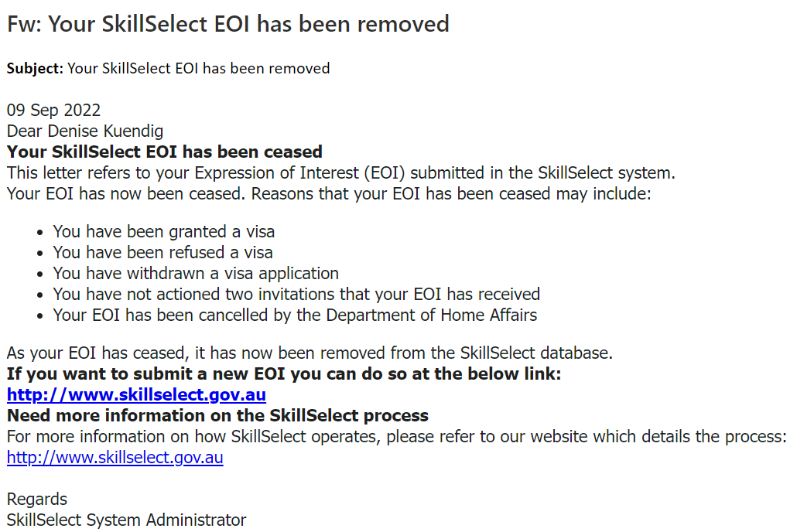Click the bold heading 'Your SkillSelect EOI has been ceased'

pos(165,152)
